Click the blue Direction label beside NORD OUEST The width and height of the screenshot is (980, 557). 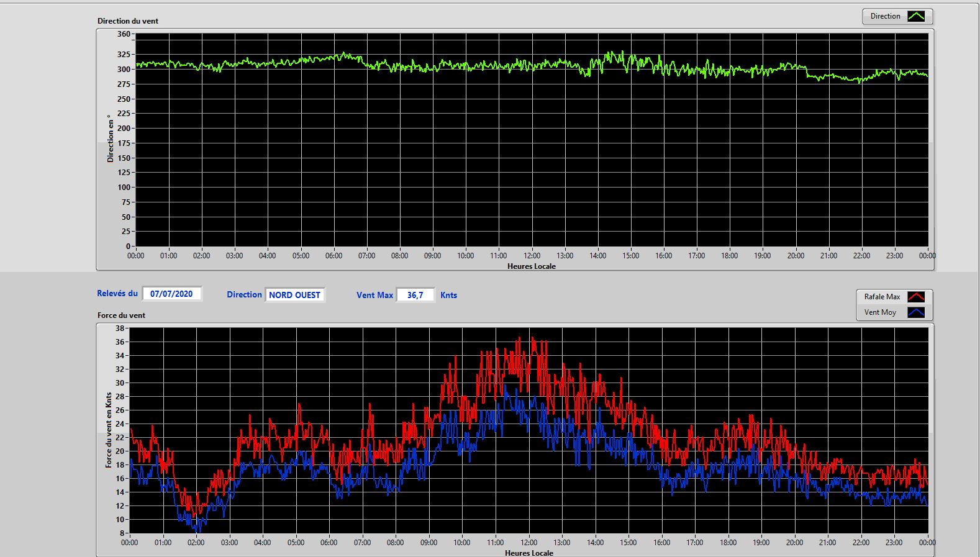(x=244, y=295)
